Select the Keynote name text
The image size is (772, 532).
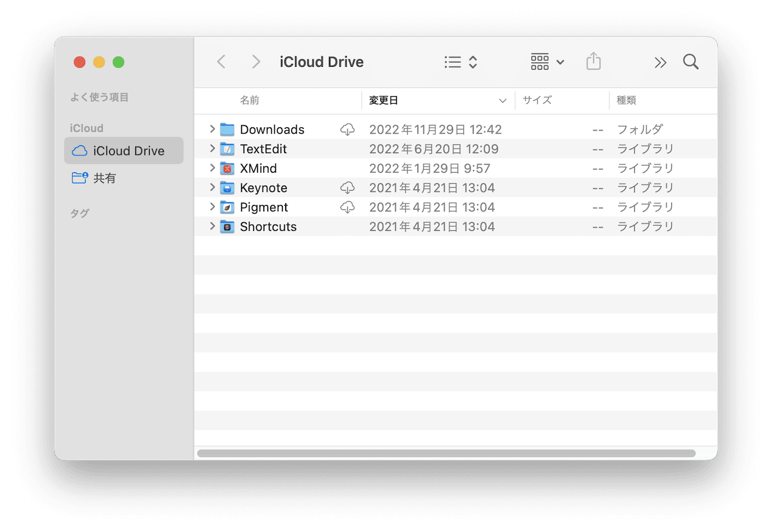pos(263,188)
